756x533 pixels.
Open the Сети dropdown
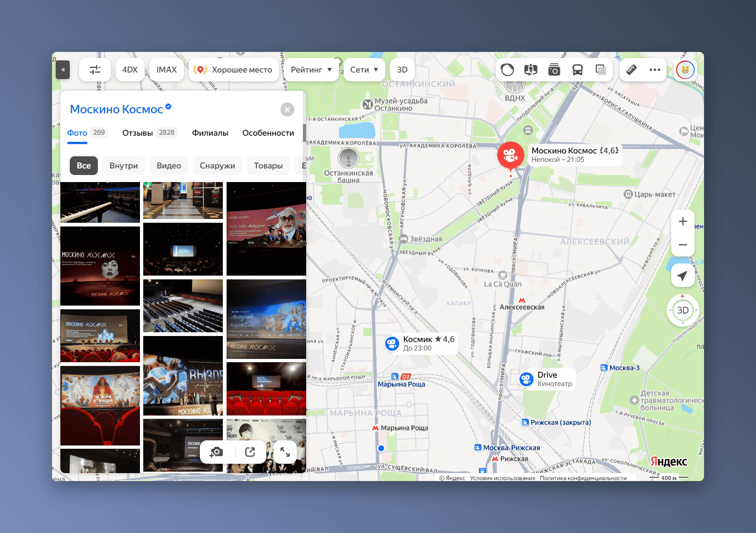pos(364,70)
